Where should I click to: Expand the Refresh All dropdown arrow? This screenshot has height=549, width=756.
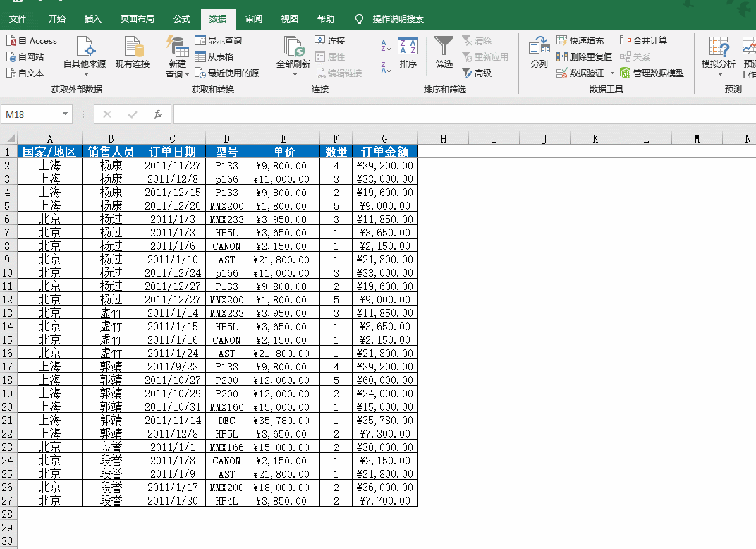coord(295,74)
